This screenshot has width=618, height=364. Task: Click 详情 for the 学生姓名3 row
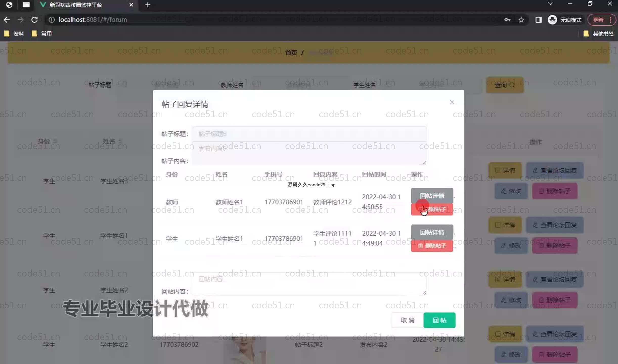(x=505, y=170)
